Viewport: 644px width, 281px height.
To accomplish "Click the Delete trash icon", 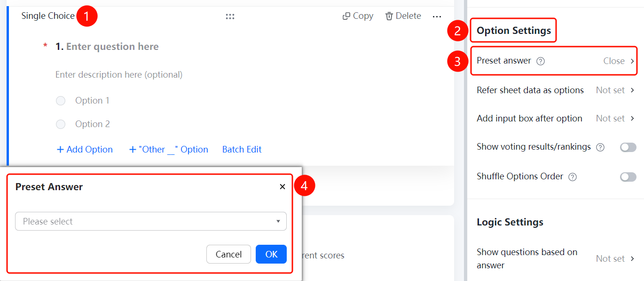I will pyautogui.click(x=389, y=16).
